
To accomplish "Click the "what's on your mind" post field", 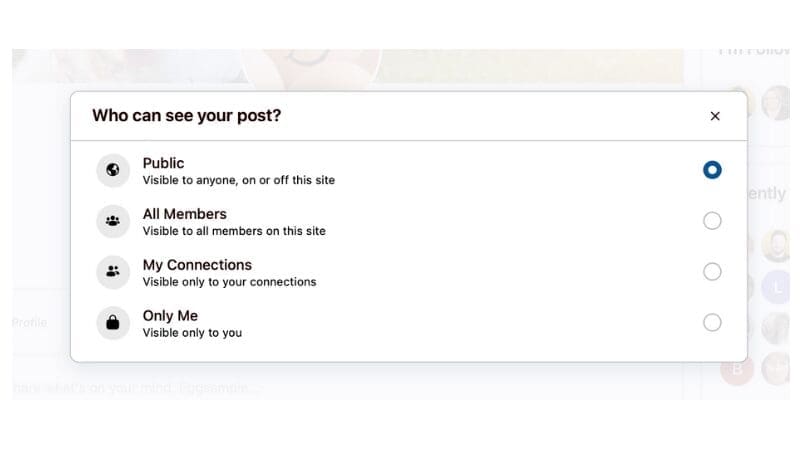I will click(140, 387).
